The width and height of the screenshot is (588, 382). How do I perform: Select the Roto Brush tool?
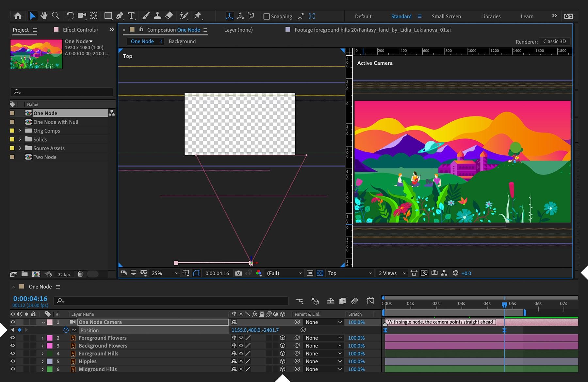coord(184,15)
